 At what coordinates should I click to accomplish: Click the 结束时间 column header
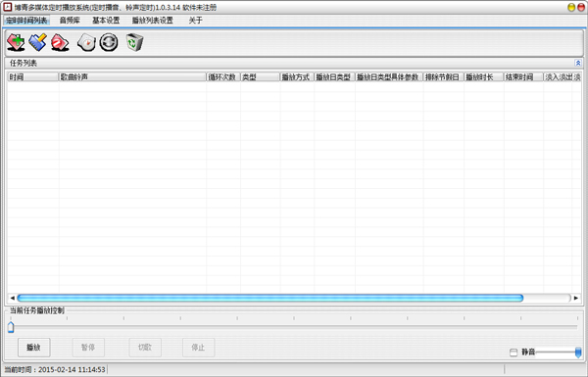click(523, 76)
